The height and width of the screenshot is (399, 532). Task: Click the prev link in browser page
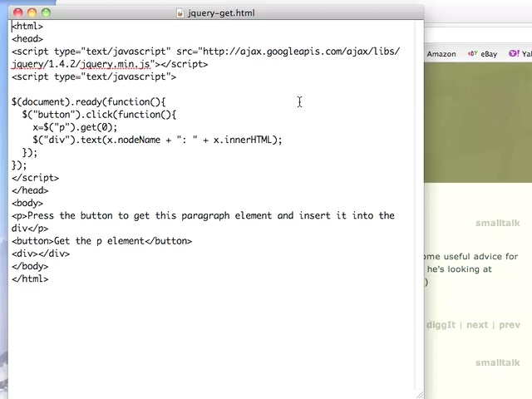click(x=510, y=325)
